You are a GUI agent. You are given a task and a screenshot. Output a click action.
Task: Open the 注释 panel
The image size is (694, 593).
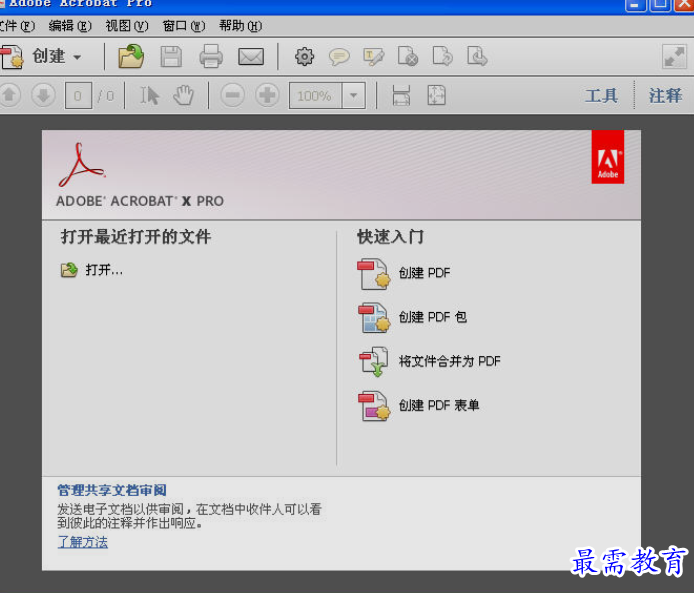665,96
